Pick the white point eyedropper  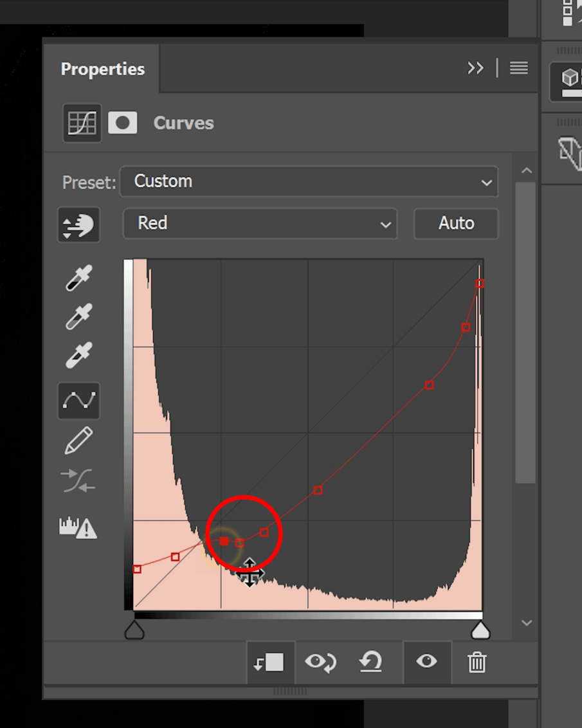[x=78, y=355]
